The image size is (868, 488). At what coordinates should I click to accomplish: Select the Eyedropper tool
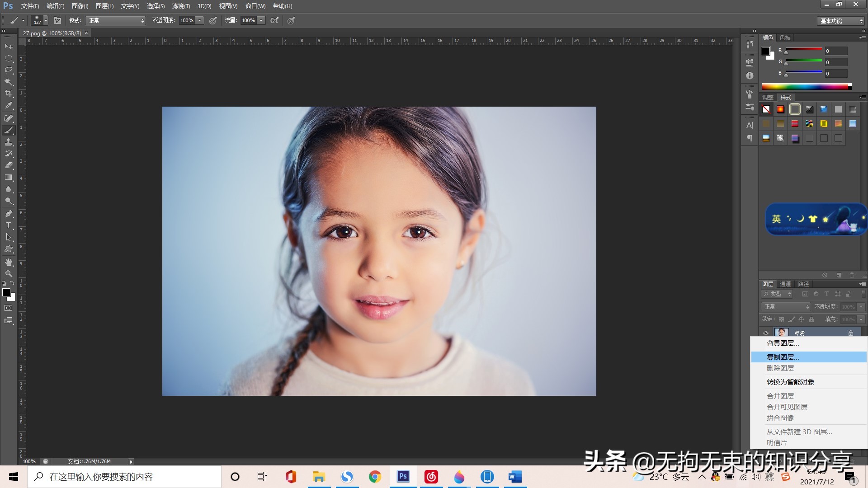(x=9, y=106)
